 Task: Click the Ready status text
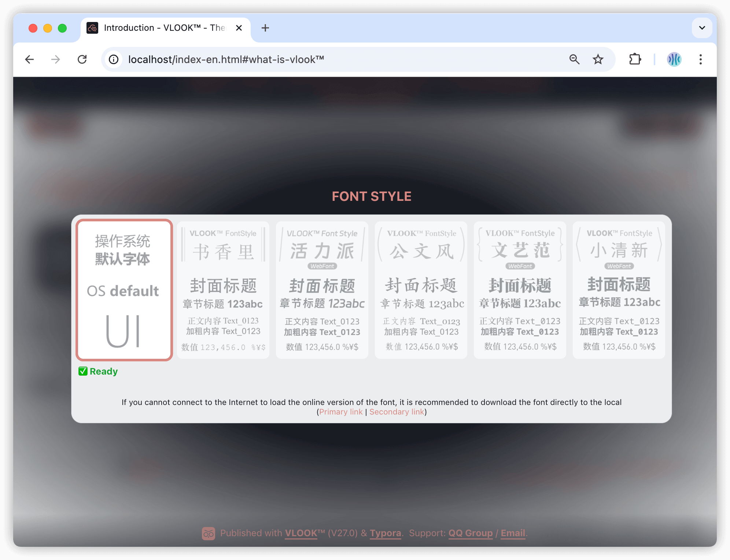coord(104,371)
